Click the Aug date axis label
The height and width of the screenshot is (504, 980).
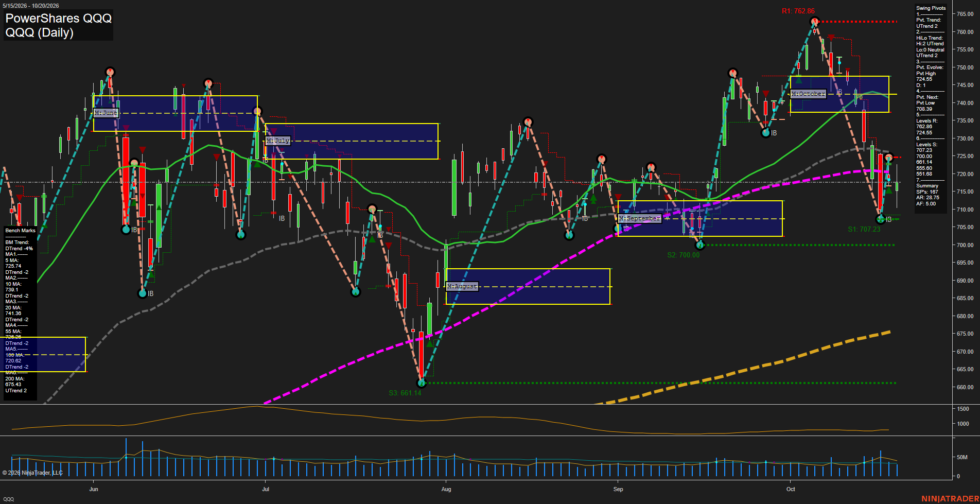tap(446, 489)
